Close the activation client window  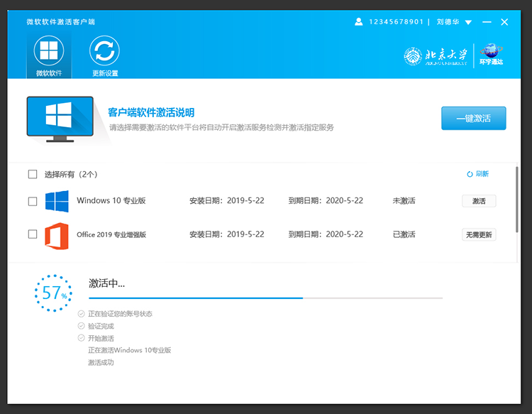(x=504, y=22)
